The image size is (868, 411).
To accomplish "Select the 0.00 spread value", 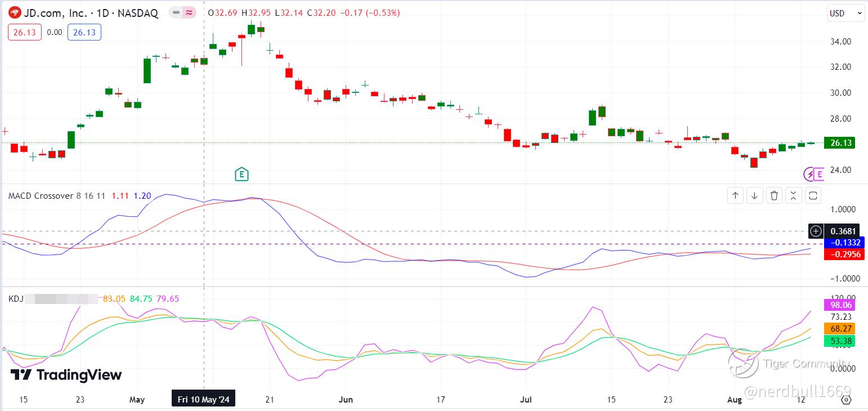I will pos(55,32).
